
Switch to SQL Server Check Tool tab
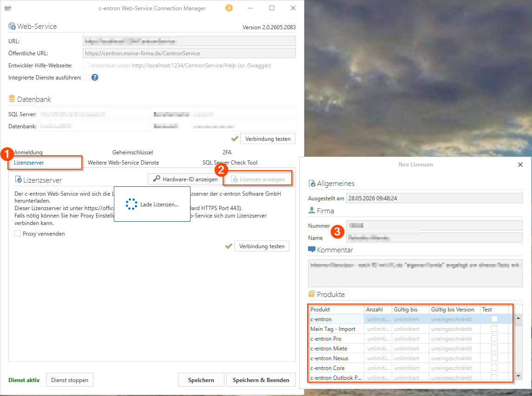click(x=230, y=163)
